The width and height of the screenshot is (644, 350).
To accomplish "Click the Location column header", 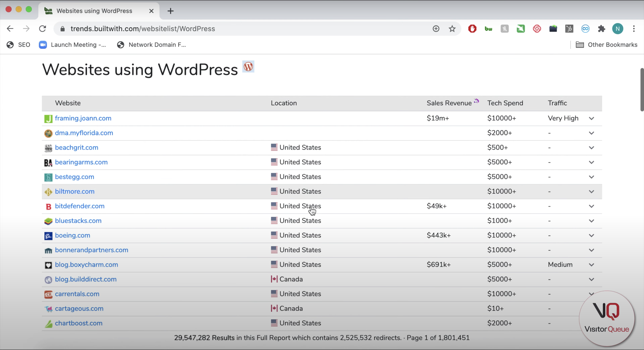I will (284, 103).
